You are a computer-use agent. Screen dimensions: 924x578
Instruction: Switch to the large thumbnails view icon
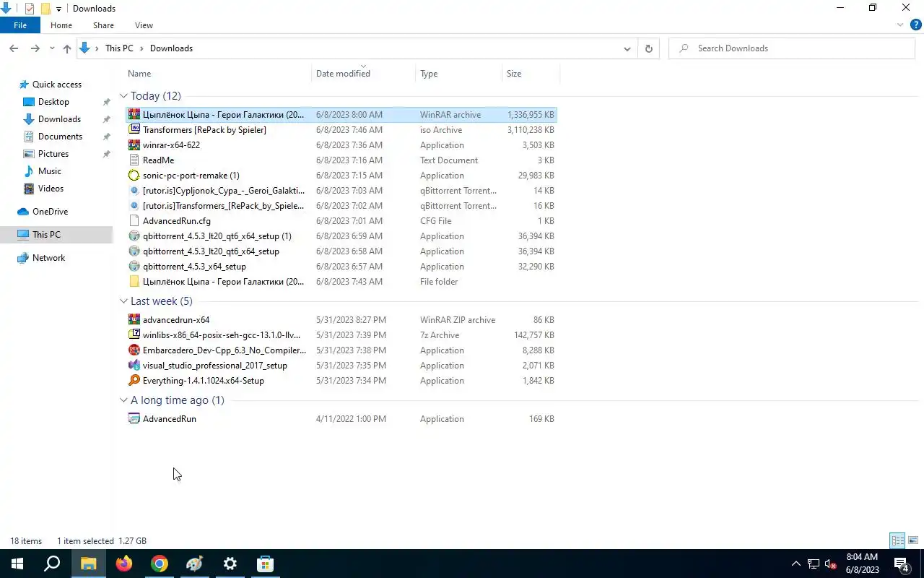[x=913, y=540]
